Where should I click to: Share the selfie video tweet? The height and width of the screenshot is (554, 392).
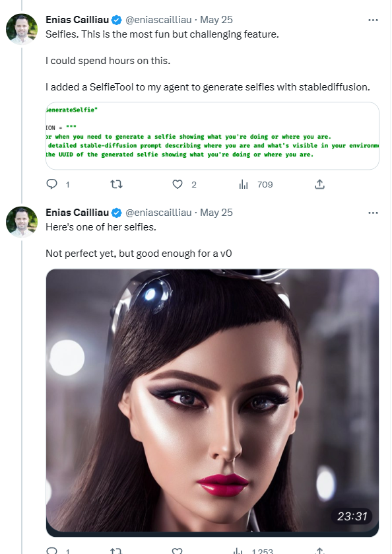pos(319,551)
